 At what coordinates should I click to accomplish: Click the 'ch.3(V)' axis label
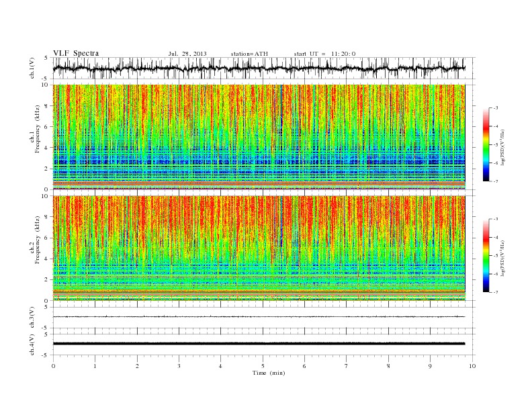tap(32, 318)
